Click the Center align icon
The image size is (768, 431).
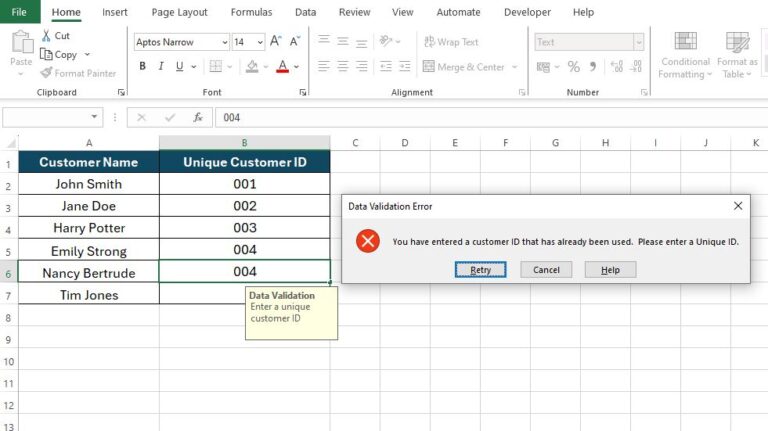click(344, 67)
